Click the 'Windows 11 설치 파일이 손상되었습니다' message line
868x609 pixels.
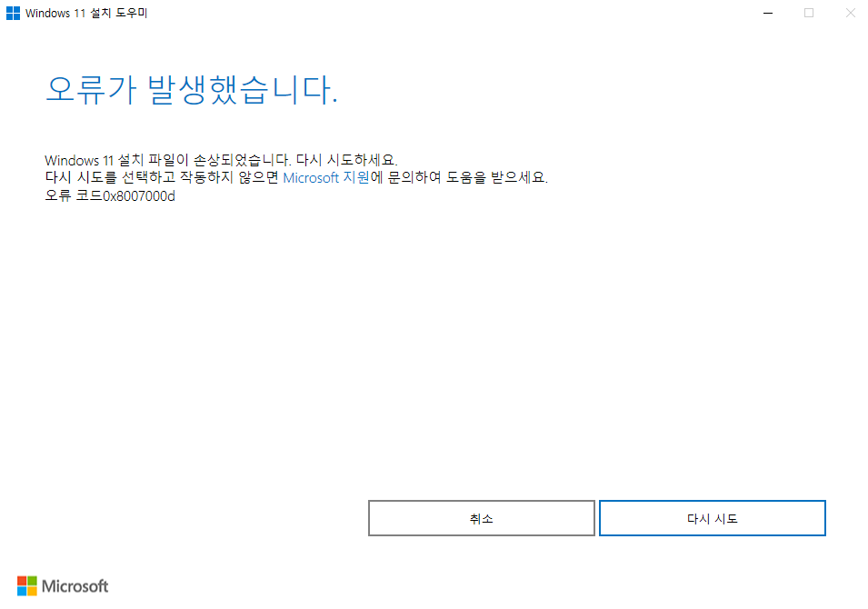point(221,160)
